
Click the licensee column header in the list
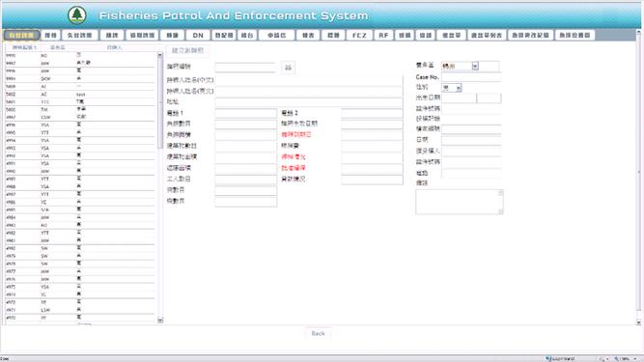coord(114,47)
